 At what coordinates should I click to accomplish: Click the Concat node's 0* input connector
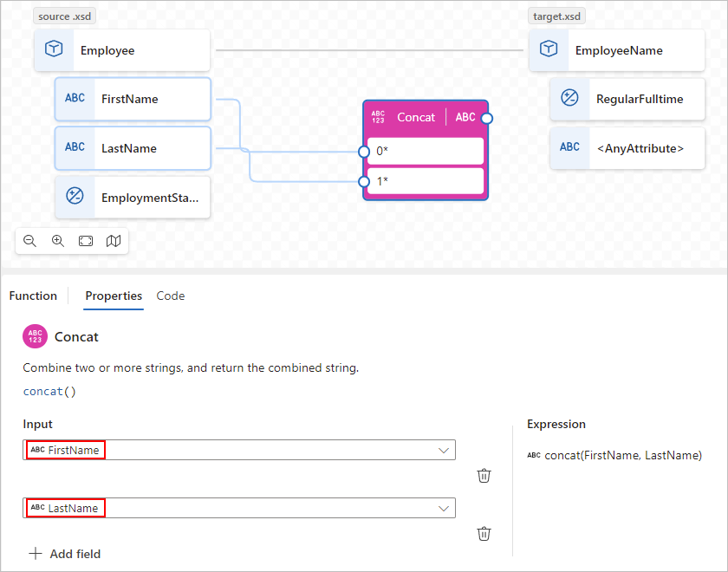(364, 152)
